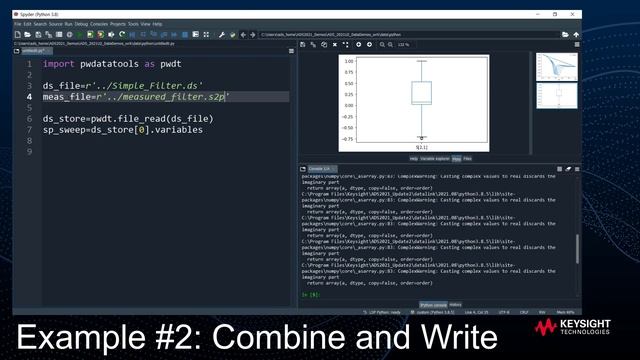
Task: Switch to the IPython console tab
Action: coord(433,305)
